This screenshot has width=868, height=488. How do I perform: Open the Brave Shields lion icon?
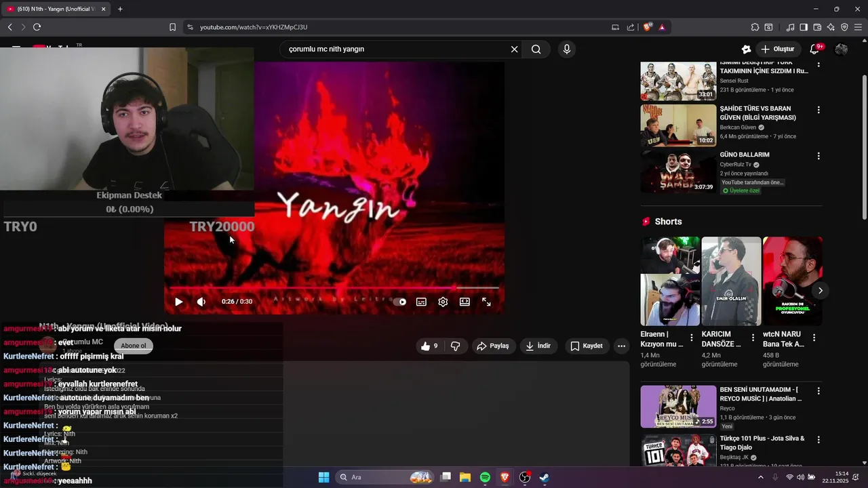click(x=648, y=27)
